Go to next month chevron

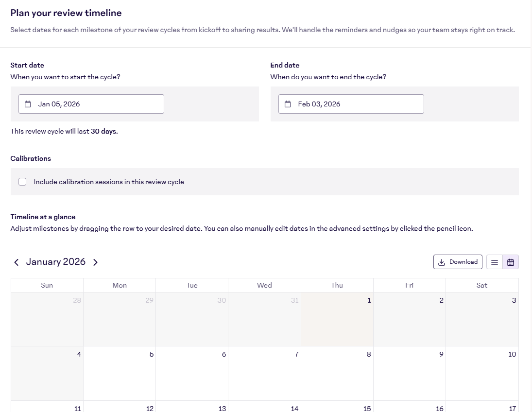[x=95, y=262]
